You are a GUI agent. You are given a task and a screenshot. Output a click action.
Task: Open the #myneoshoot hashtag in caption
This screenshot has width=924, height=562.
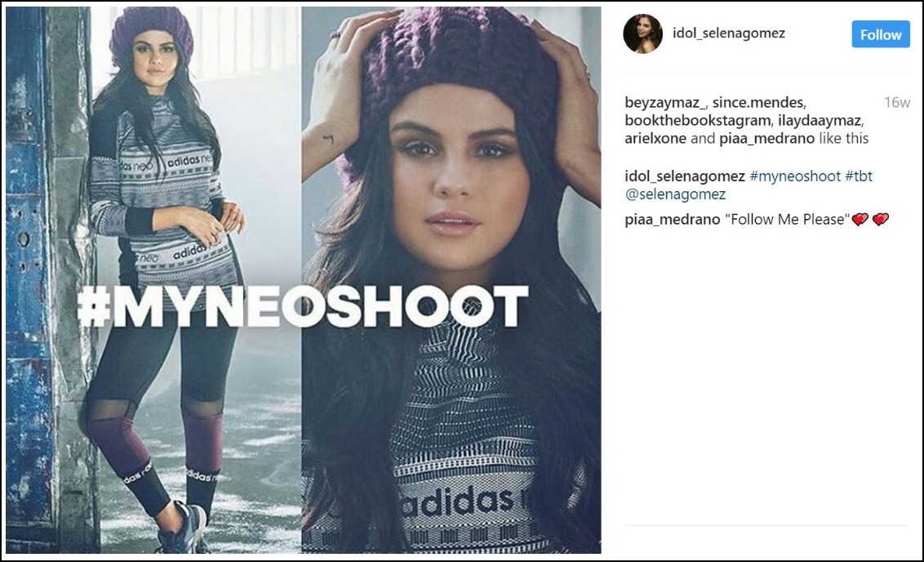pyautogui.click(x=795, y=176)
